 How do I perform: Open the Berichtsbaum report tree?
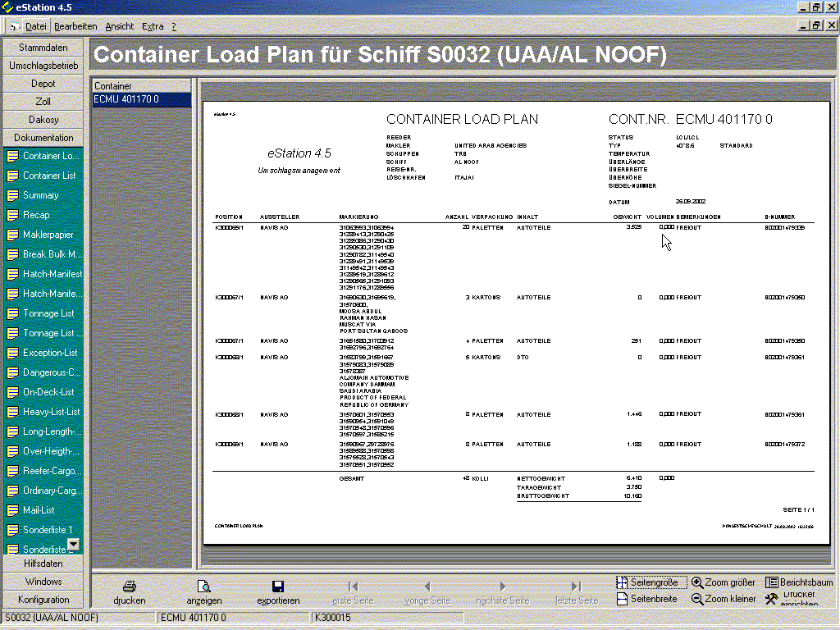click(x=772, y=582)
